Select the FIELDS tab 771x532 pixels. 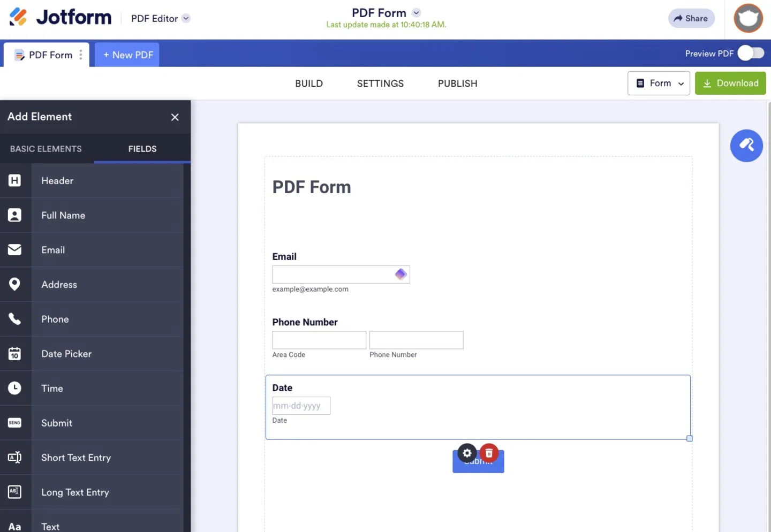(x=142, y=149)
